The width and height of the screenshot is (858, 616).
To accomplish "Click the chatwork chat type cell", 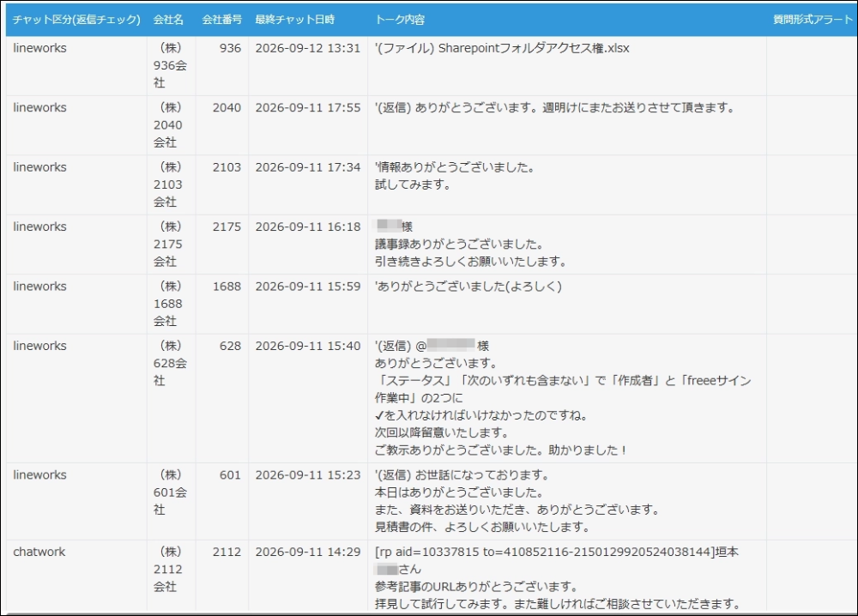I will point(76,576).
